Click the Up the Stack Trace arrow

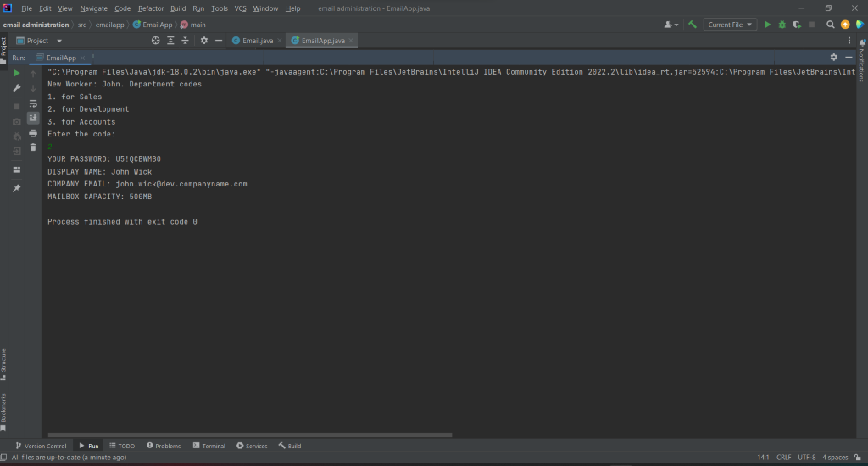click(x=33, y=74)
